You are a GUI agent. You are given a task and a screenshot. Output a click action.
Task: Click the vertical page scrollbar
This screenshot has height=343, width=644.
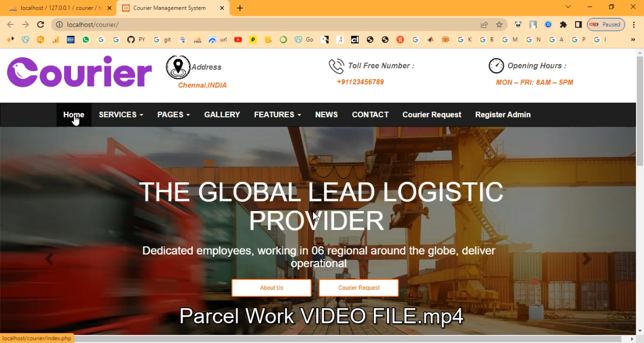coord(640,111)
